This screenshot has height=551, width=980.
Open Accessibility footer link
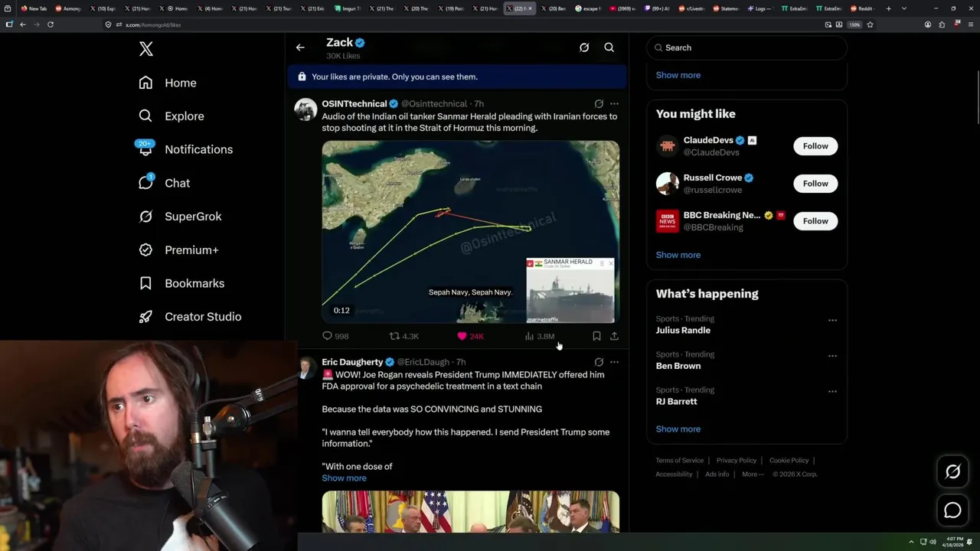pos(674,474)
